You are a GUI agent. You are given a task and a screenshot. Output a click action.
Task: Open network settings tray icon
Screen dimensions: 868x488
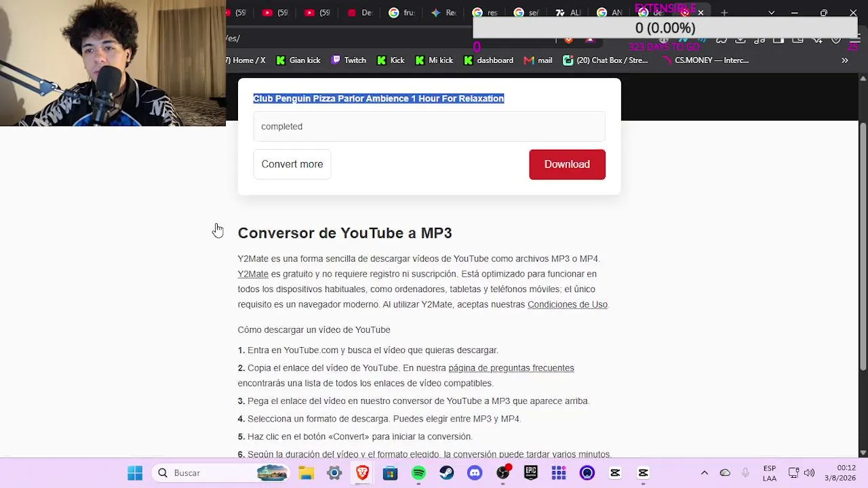pos(793,473)
